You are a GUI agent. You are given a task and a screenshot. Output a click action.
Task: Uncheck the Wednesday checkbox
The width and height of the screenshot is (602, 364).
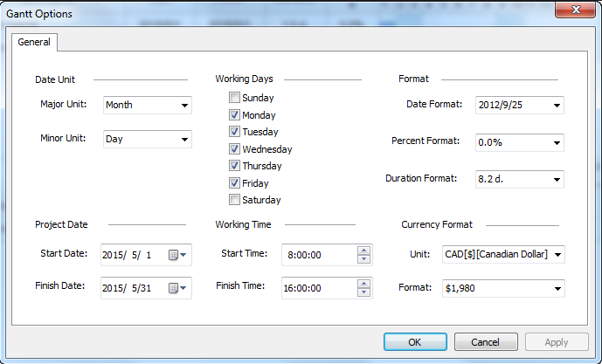[234, 149]
